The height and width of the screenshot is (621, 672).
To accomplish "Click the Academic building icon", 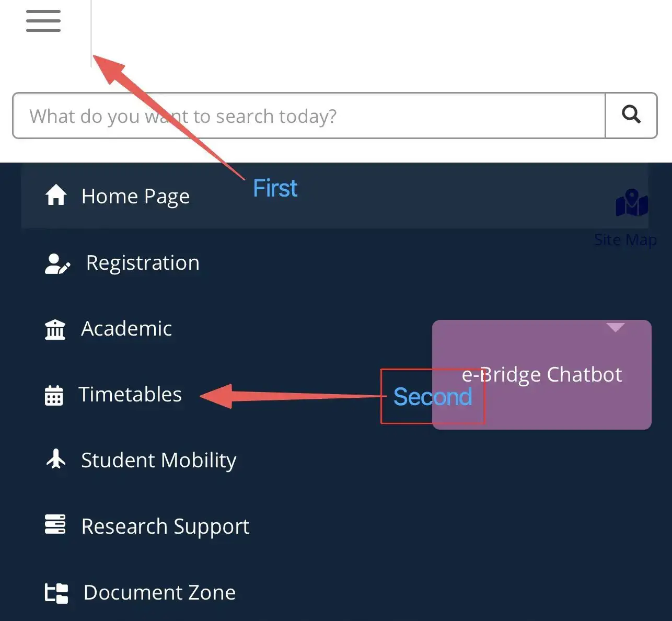I will 55,329.
